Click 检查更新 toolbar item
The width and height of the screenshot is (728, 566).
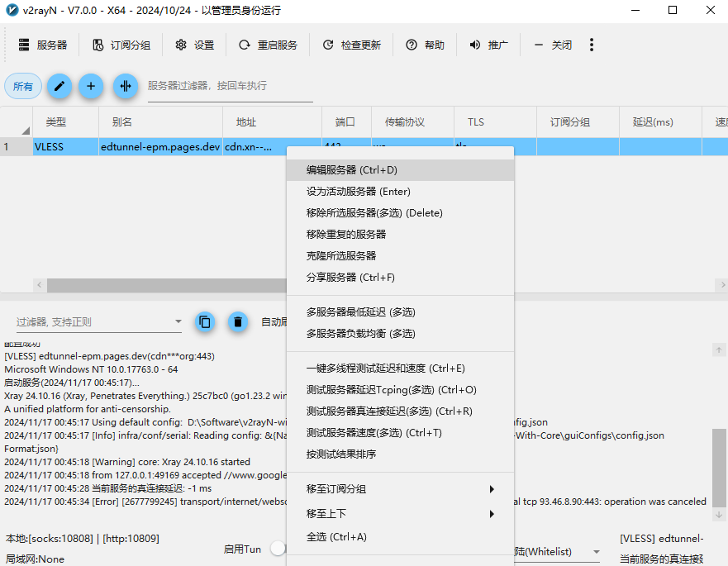(351, 45)
